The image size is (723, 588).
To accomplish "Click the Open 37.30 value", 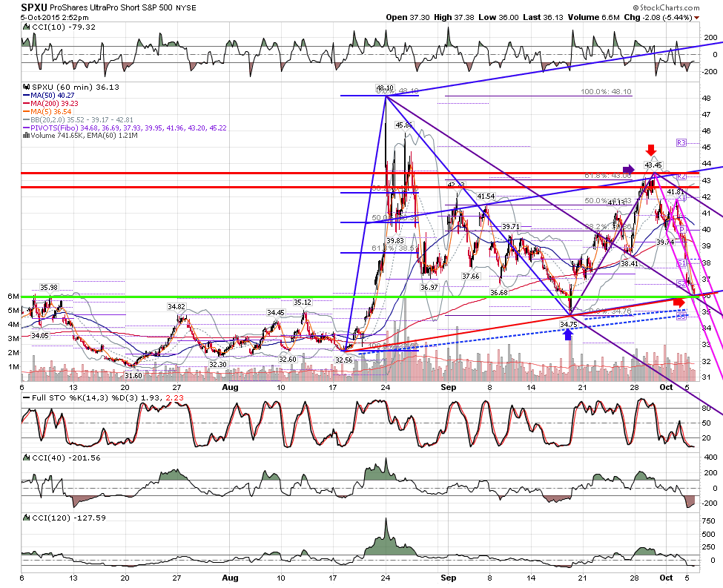I will [408, 18].
